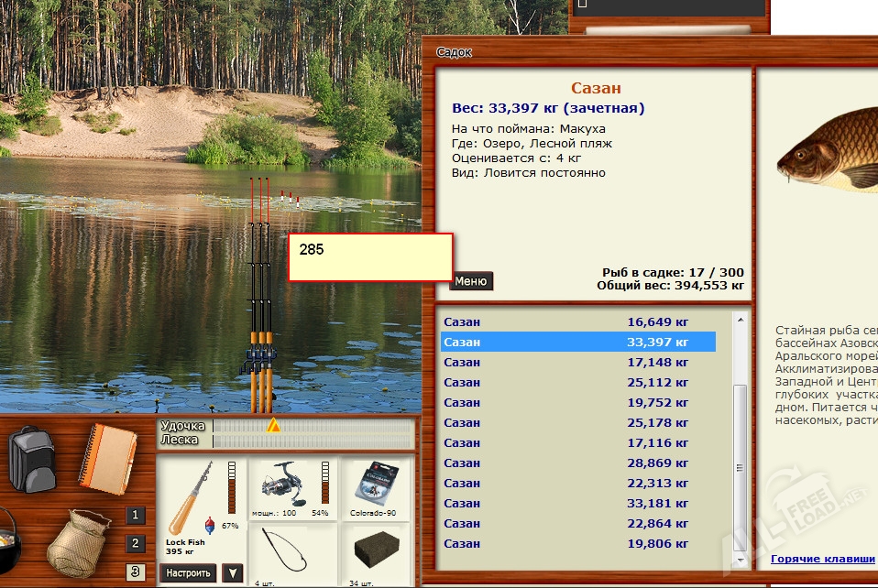878x588 pixels.
Task: Switch to rod slot 2
Action: 136,544
